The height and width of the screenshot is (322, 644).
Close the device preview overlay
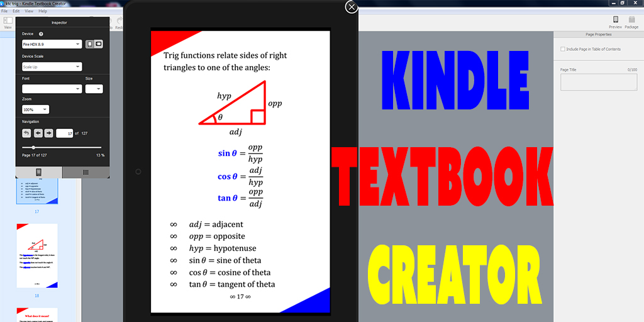tap(352, 7)
